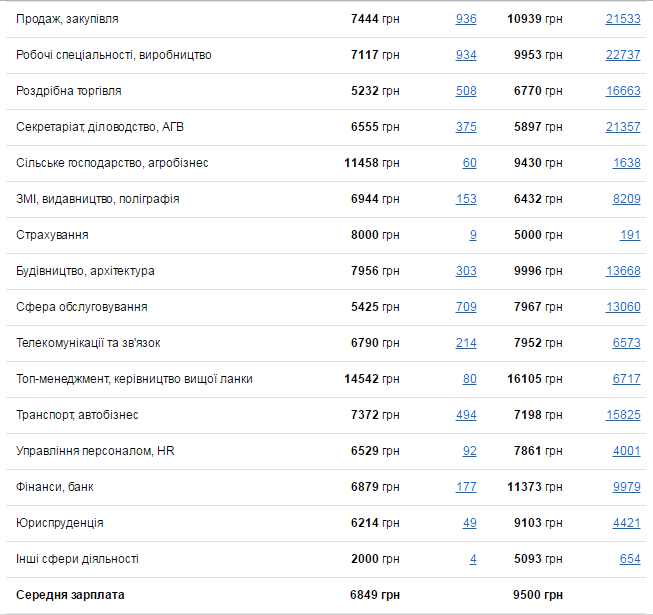Click link 49 in Юриспруденція row

(469, 523)
